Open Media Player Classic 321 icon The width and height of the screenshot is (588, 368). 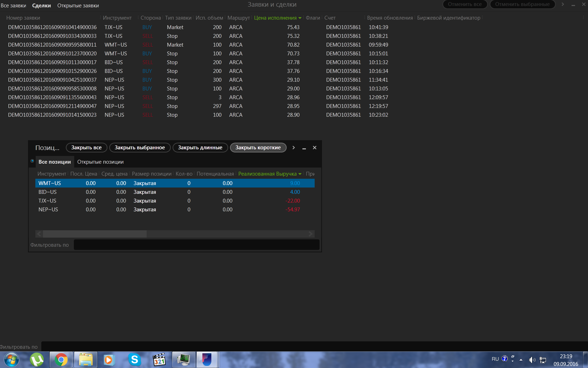pos(159,360)
